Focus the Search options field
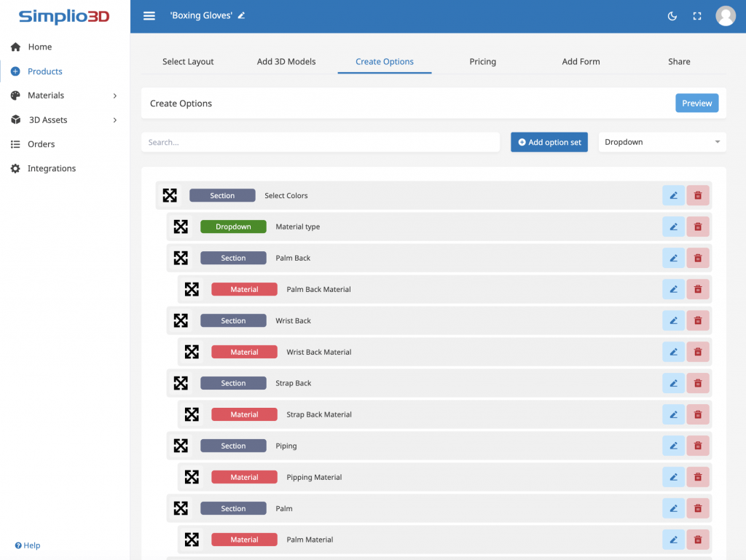 click(320, 142)
